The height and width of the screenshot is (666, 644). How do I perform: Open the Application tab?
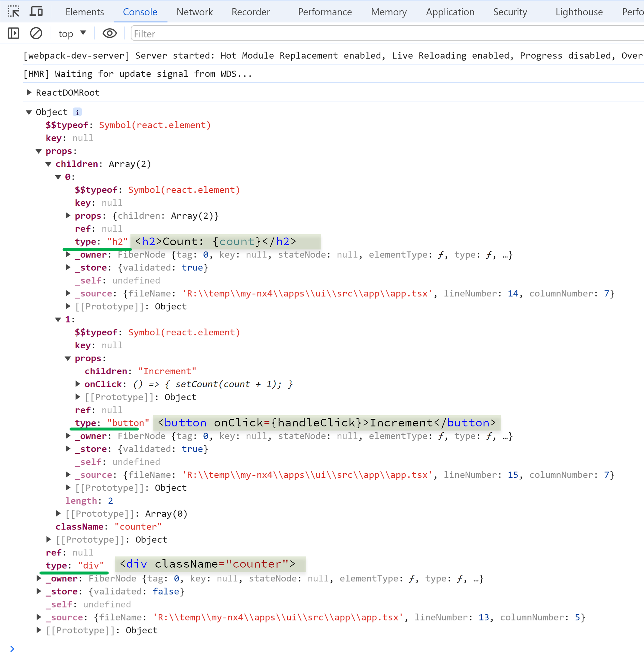point(450,12)
